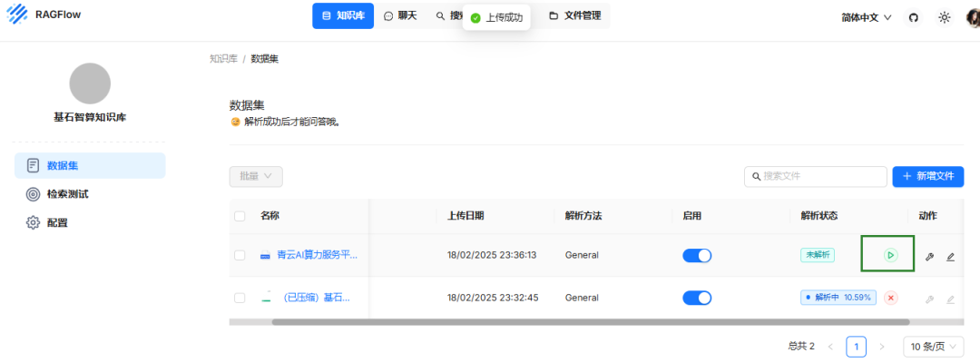Viewport: 980px width, 363px height.
Task: Open the 青云AI算力服务平 file link
Action: click(317, 255)
